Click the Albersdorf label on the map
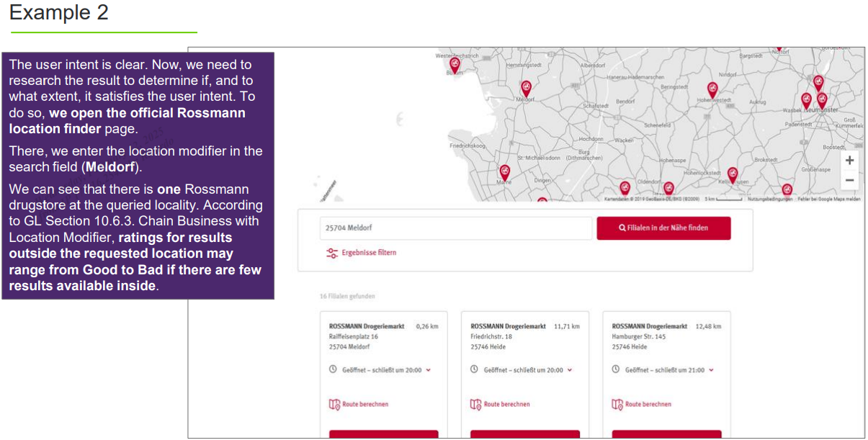 coord(593,65)
